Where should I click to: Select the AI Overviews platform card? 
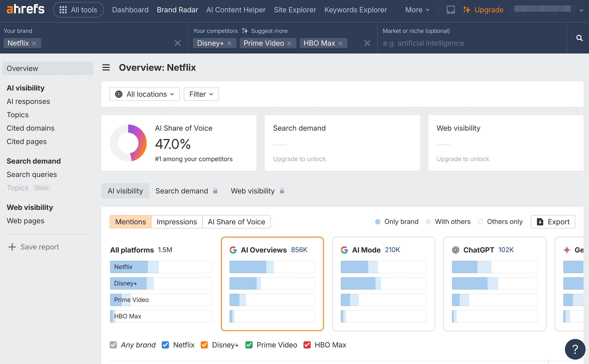(272, 284)
